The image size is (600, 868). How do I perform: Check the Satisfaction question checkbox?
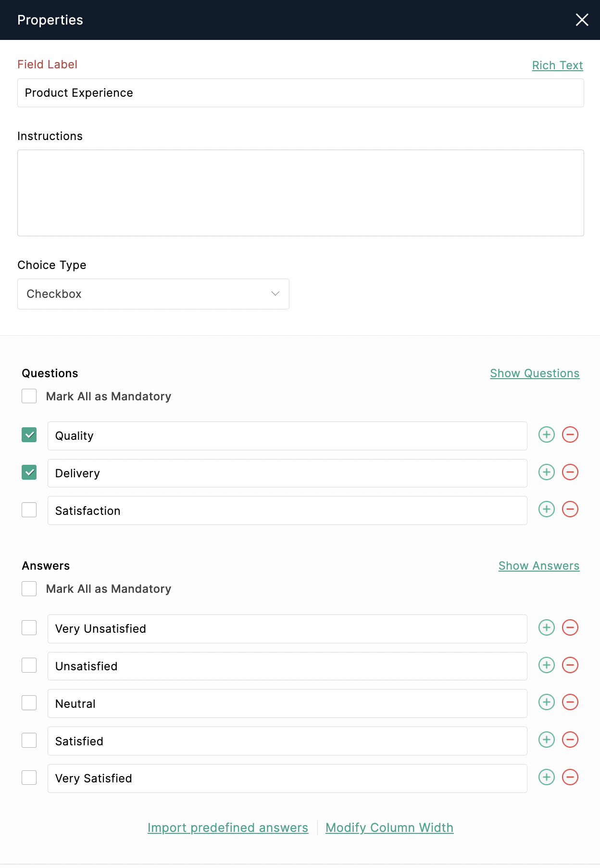(x=29, y=510)
